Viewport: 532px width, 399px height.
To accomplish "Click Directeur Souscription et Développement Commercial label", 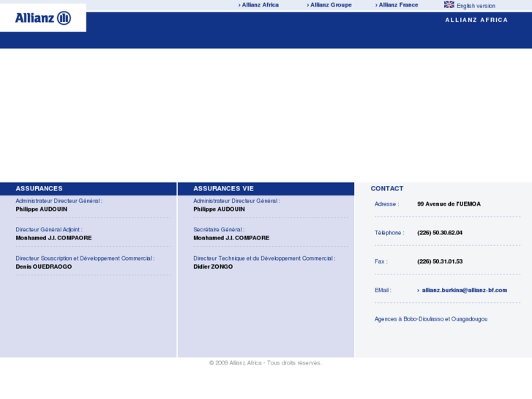I will [x=85, y=258].
